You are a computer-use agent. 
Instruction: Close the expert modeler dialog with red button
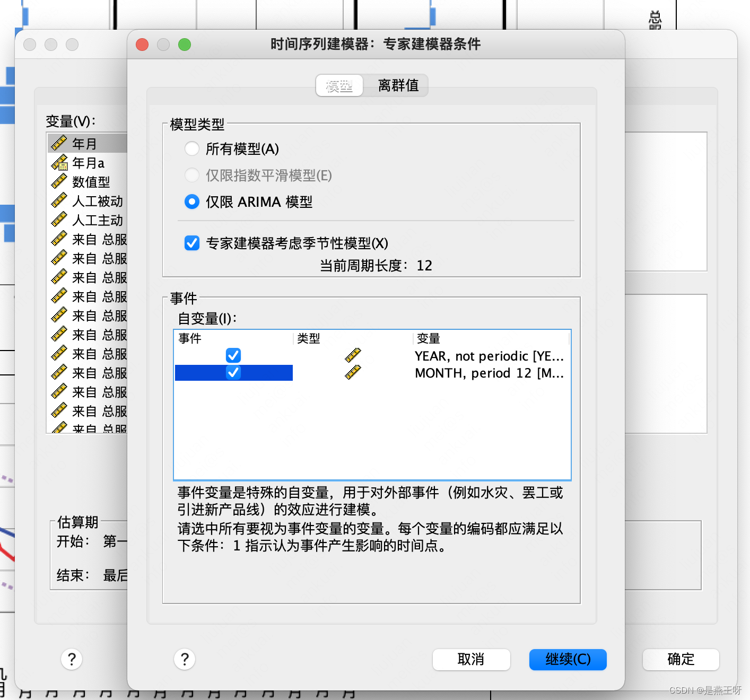tap(142, 45)
